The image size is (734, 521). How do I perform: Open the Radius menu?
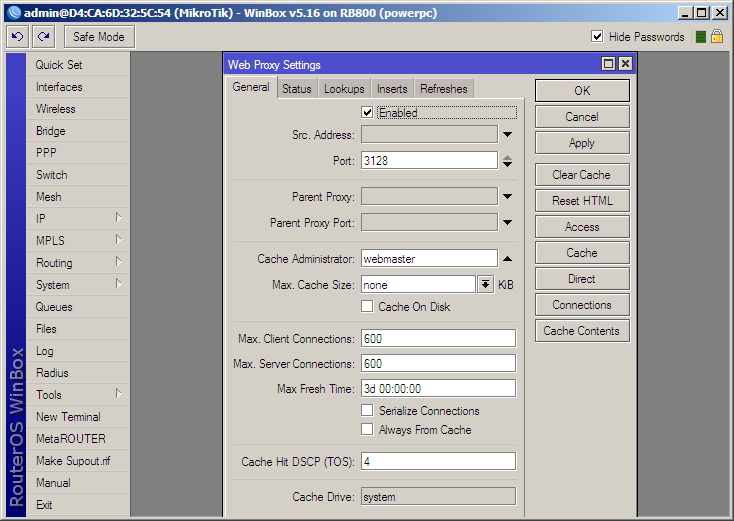tap(78, 373)
